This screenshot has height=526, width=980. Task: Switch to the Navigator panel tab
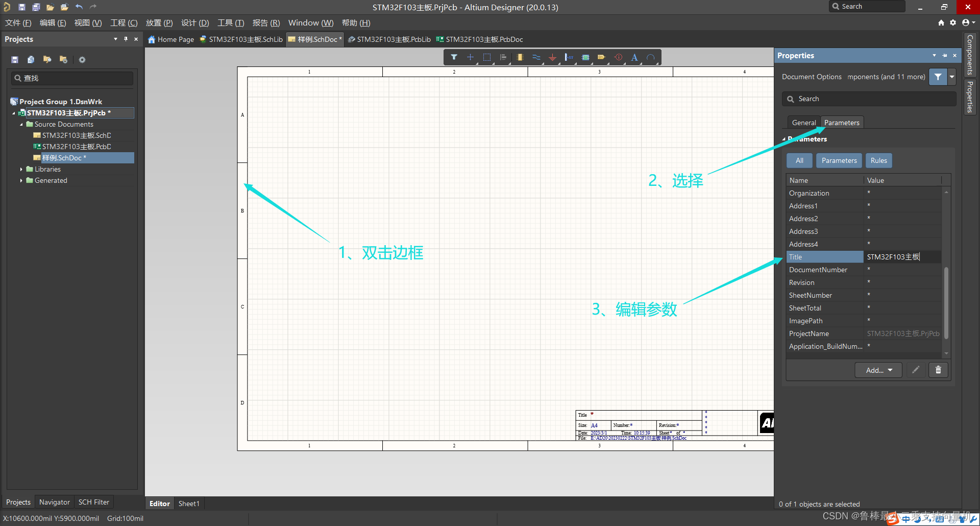[55, 502]
